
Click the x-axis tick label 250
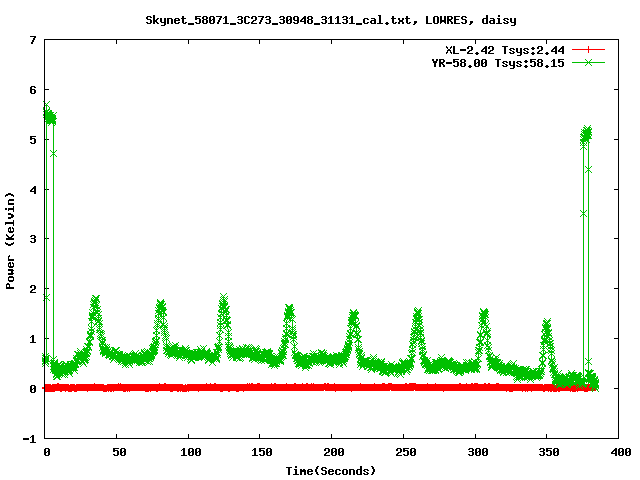(x=406, y=452)
